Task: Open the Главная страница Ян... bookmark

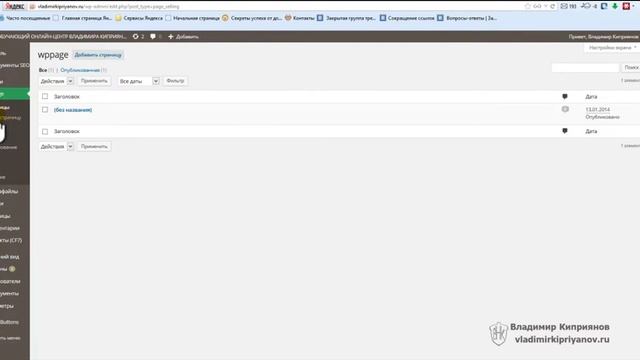Action: 82,18
